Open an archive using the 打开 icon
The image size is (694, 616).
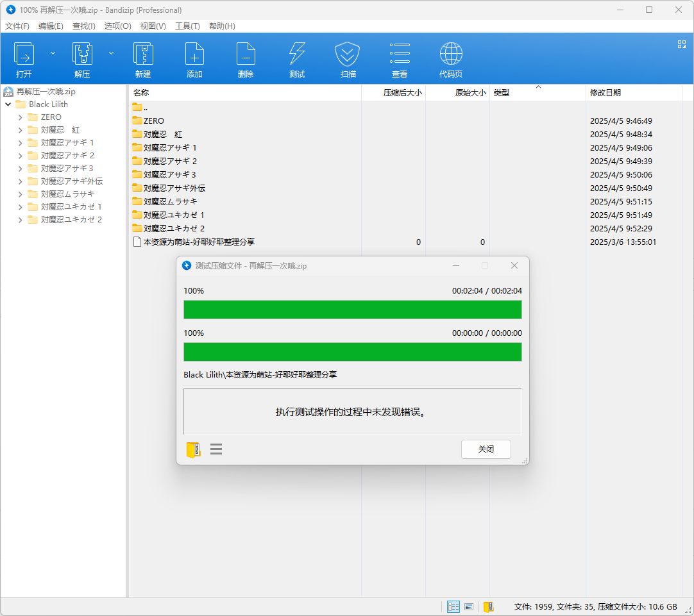[24, 58]
